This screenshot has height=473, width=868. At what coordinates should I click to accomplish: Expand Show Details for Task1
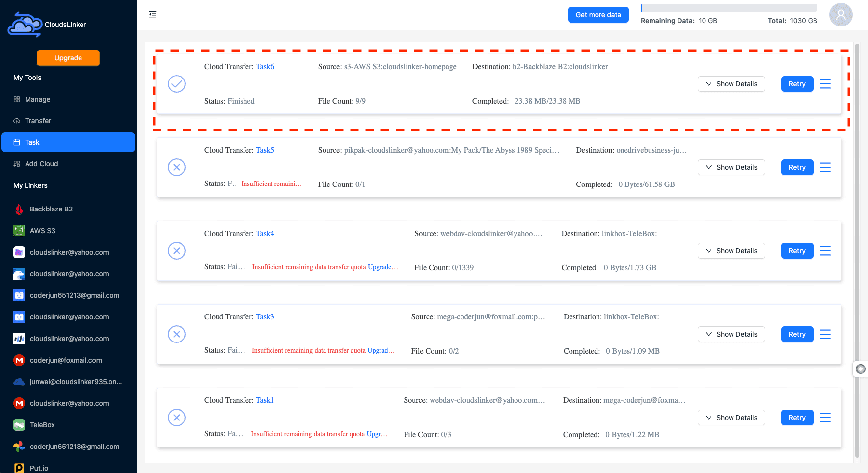732,418
